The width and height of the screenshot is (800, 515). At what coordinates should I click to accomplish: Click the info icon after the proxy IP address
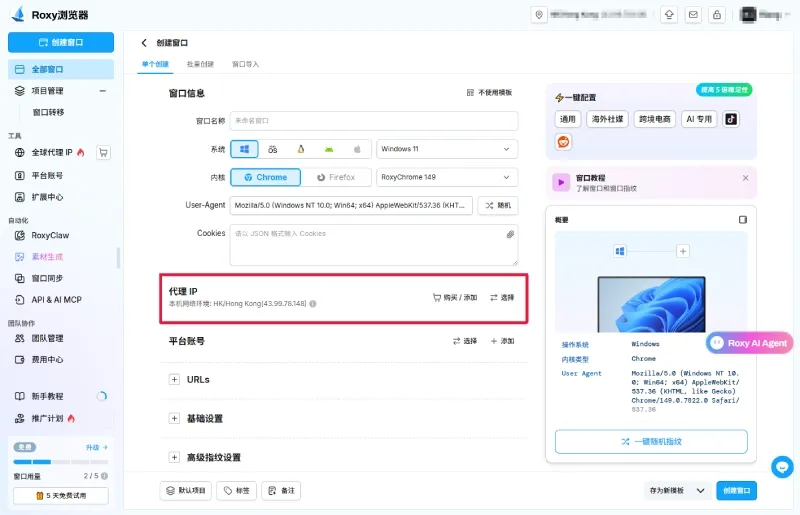tap(313, 304)
